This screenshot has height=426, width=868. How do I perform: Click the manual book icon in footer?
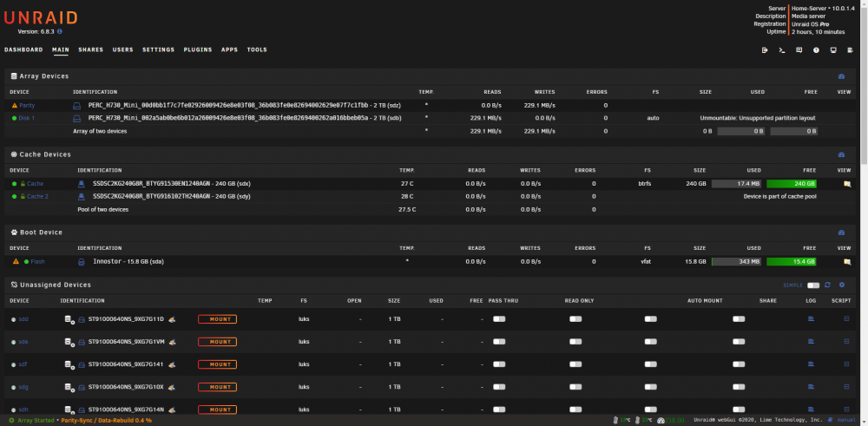(831, 421)
